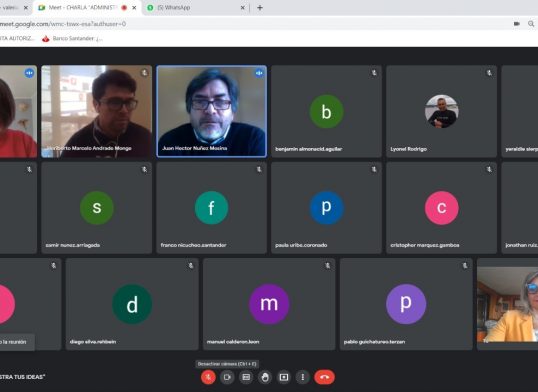The height and width of the screenshot is (392, 538).
Task: Leave the call with red hang-up button
Action: coord(324,377)
